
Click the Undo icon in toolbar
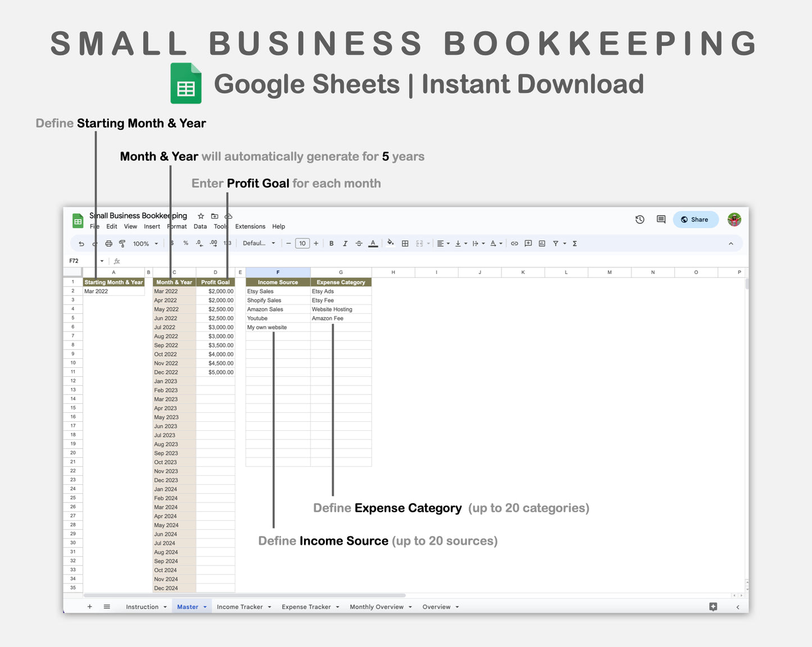pyautogui.click(x=81, y=244)
